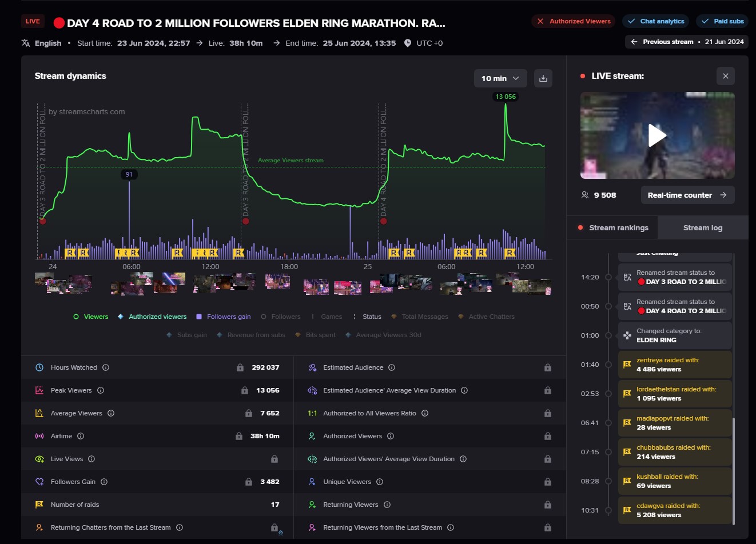Click info icon next to Hours Watched
Viewport: 756px width, 544px height.
(106, 367)
